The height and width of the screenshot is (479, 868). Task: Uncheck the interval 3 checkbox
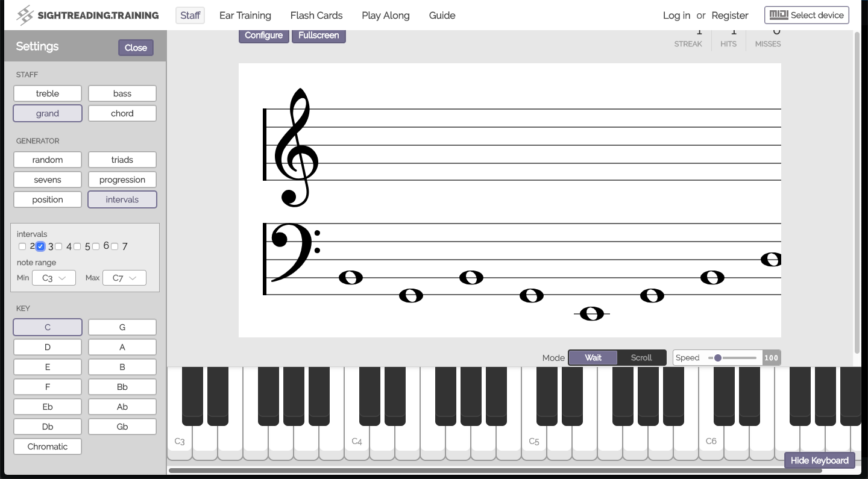click(40, 246)
